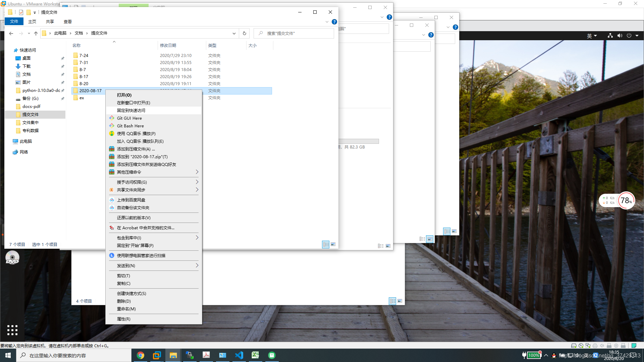644x362 pixels.
Task: Open VMware Workstation taskbar icon
Action: 157,355
